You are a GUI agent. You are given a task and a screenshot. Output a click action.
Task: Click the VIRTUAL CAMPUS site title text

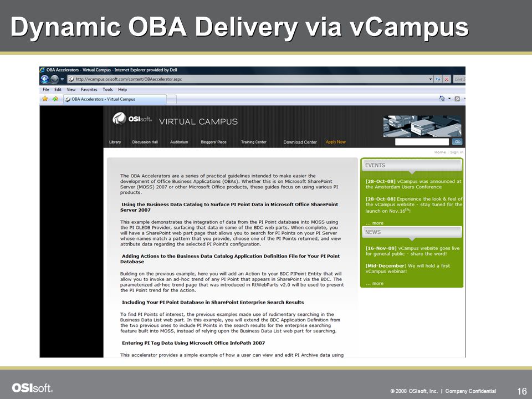(198, 121)
